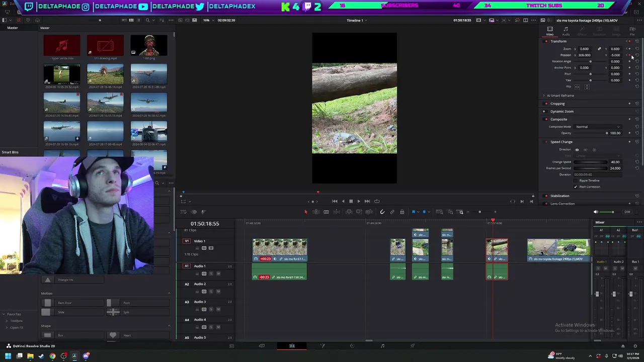
Task: Click the V1 track destination button
Action: pyautogui.click(x=187, y=241)
